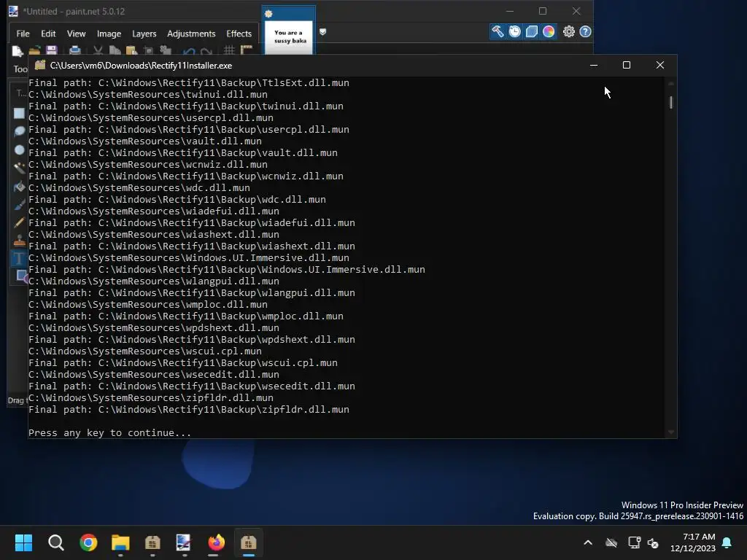This screenshot has height=560, width=747.
Task: Open File Explorer from the taskbar
Action: (120, 542)
